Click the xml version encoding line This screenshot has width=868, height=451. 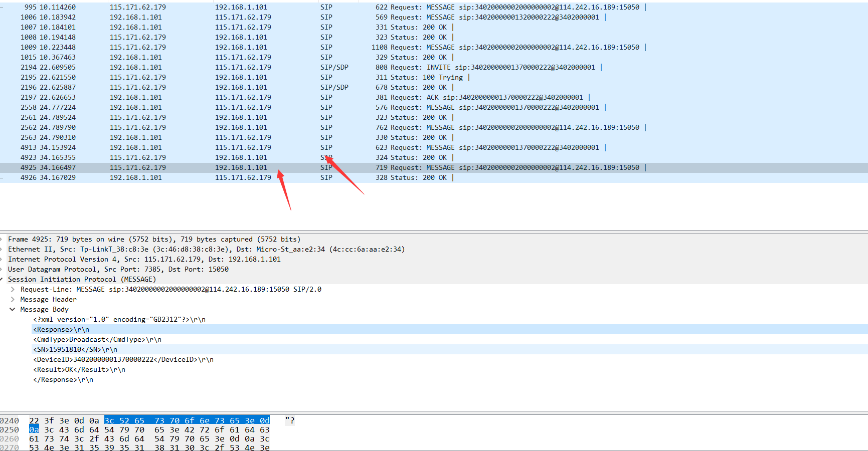[x=119, y=320]
